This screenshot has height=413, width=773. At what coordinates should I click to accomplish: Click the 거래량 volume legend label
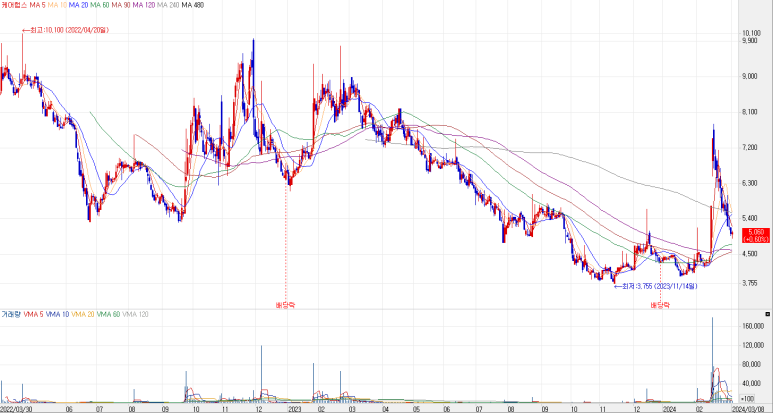[x=9, y=314]
